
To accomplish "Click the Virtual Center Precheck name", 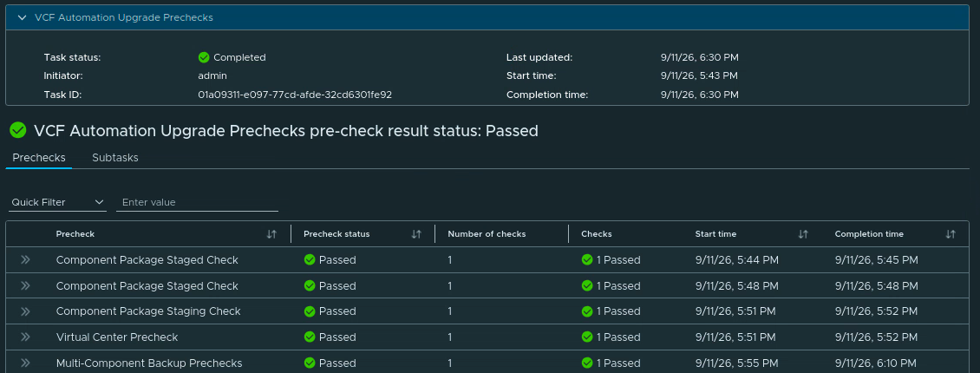I will 117,337.
